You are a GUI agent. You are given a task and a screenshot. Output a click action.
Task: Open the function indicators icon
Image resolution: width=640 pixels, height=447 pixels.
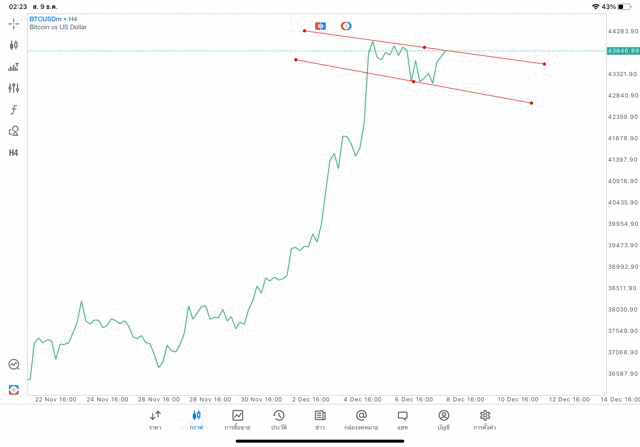click(14, 109)
